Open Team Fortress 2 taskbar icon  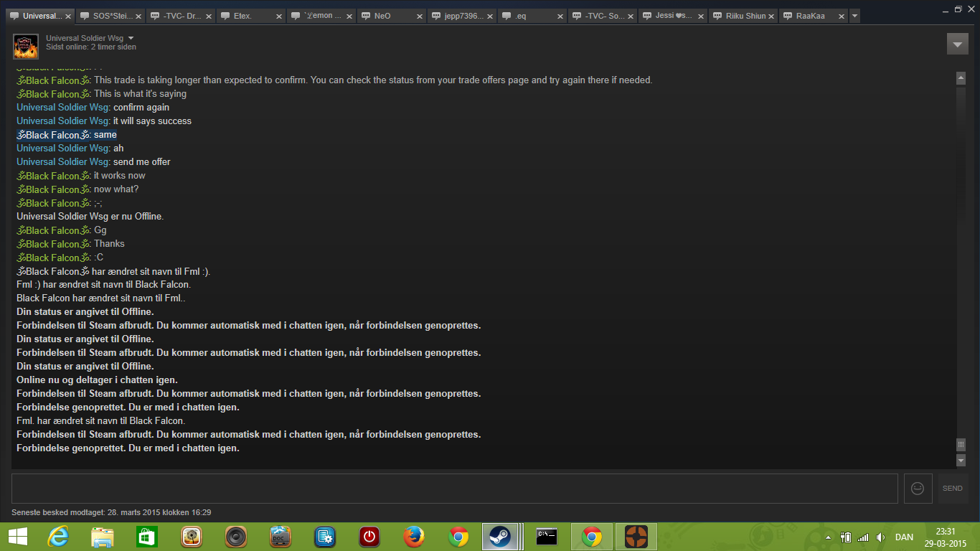tap(635, 537)
